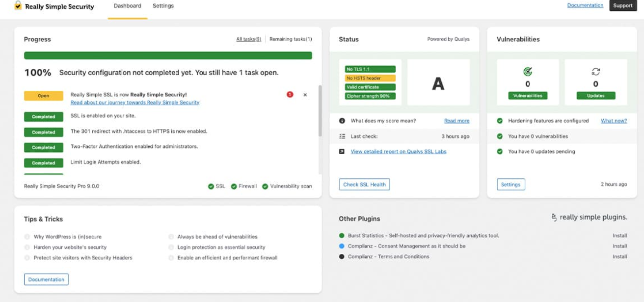Install Complianz Consent Management plugin

click(620, 246)
